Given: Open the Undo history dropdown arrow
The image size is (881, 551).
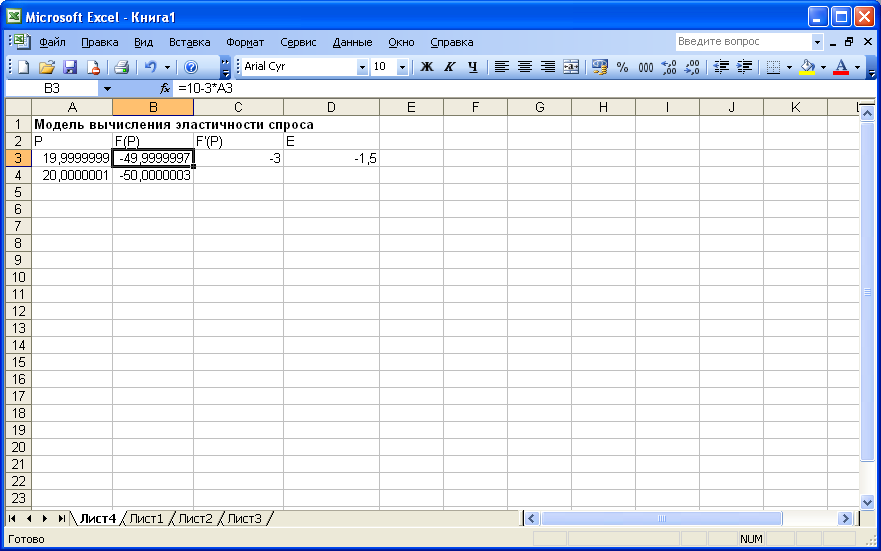Looking at the screenshot, I should (167, 67).
